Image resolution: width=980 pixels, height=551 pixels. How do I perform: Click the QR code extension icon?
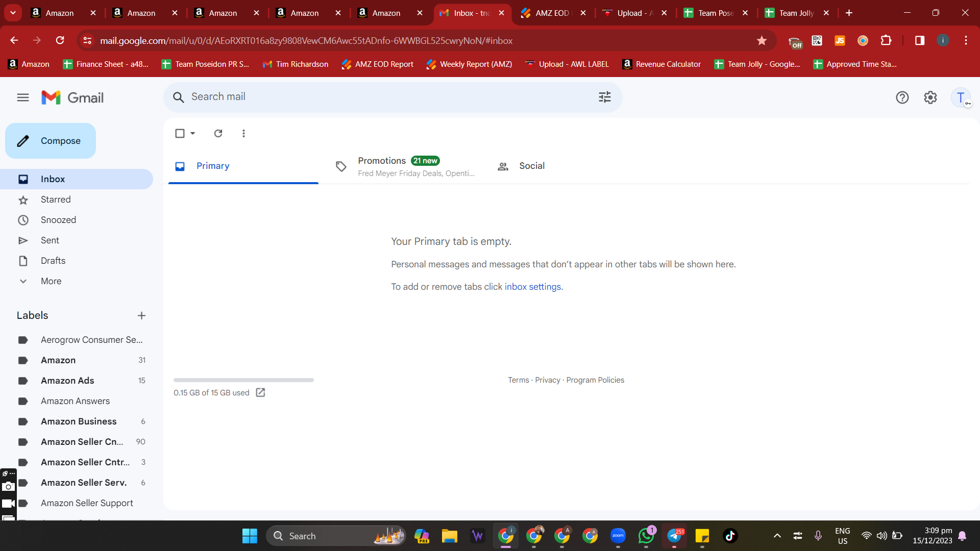pos(817,40)
